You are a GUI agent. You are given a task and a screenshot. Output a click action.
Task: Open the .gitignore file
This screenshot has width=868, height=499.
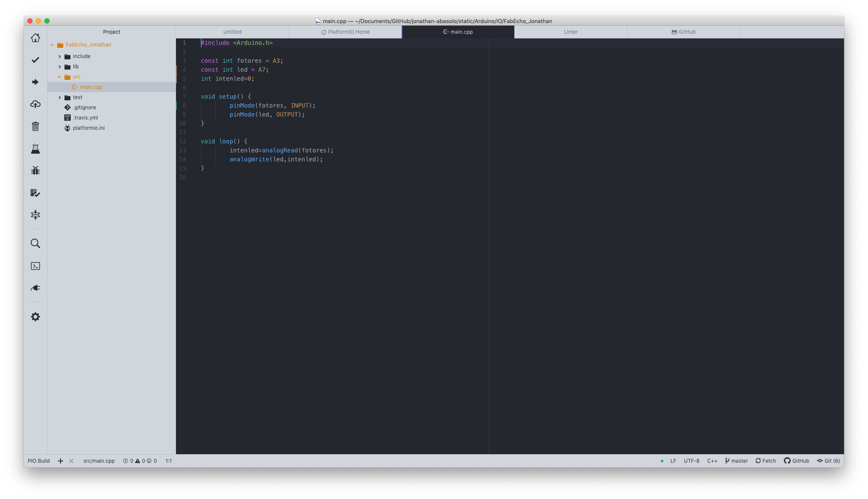(84, 108)
